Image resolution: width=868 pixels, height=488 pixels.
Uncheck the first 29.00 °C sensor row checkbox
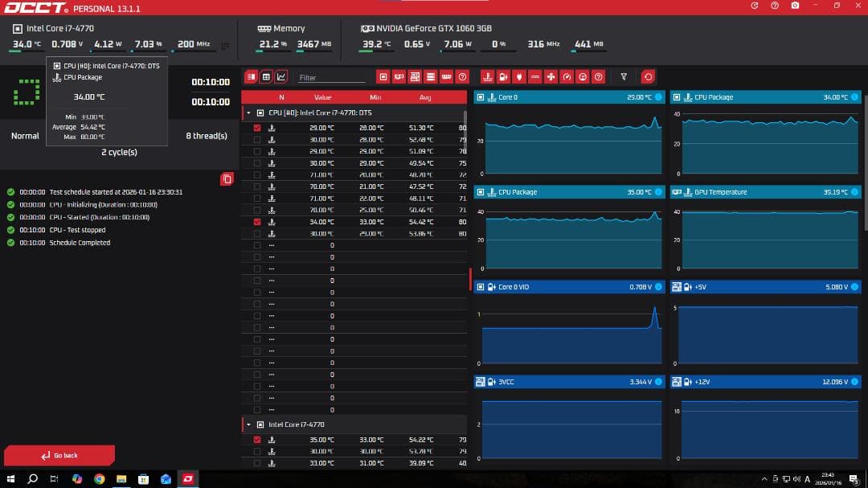point(257,128)
